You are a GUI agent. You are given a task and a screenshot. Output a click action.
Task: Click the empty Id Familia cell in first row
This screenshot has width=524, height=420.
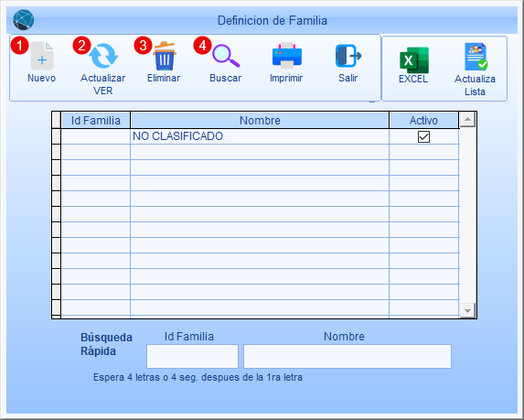click(96, 136)
